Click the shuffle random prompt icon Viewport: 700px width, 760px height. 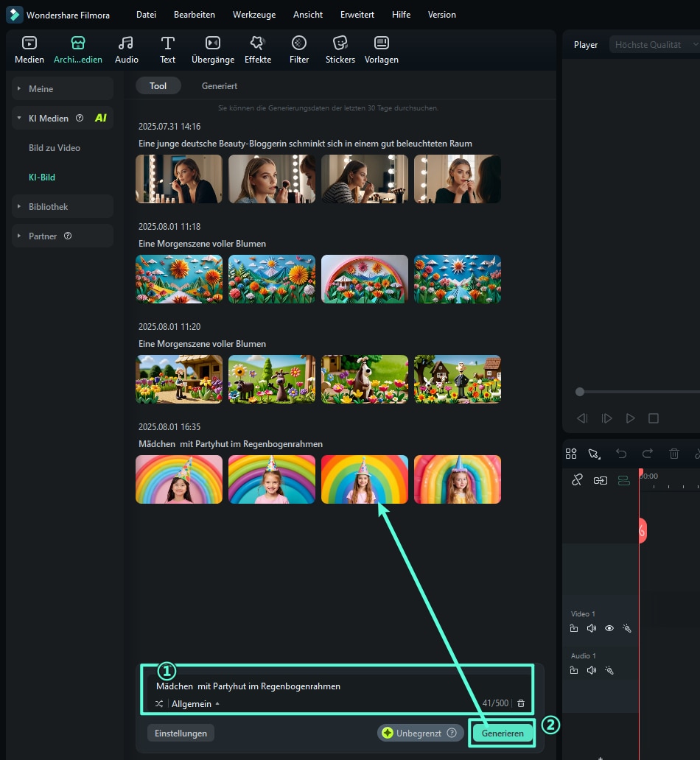(x=159, y=703)
